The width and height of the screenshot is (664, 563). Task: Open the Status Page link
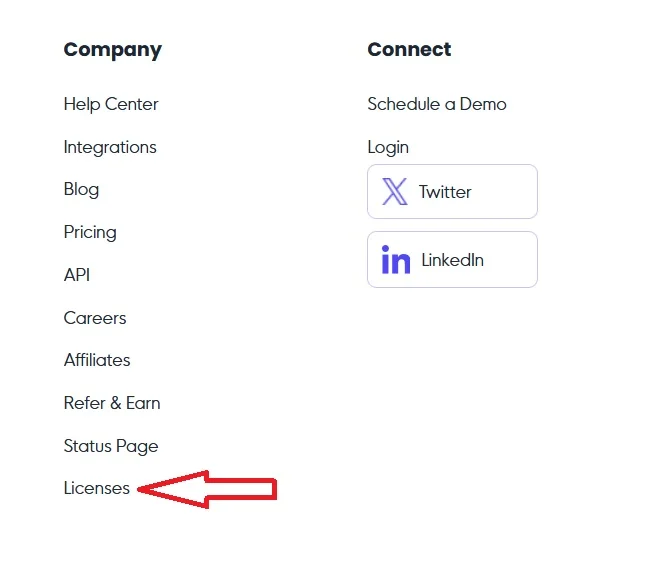coord(111,446)
